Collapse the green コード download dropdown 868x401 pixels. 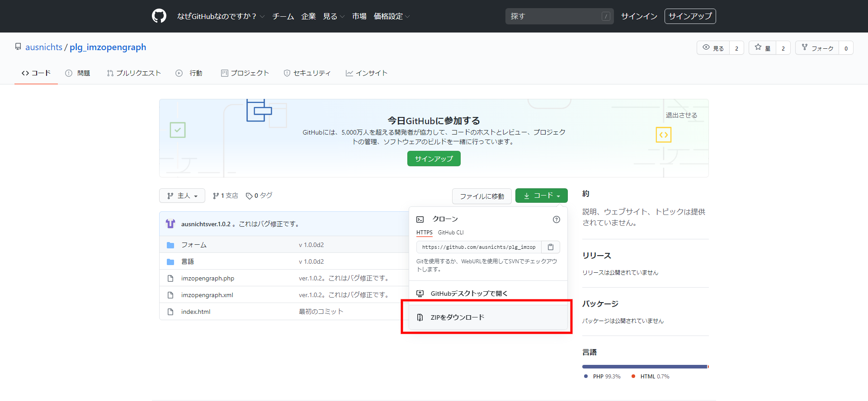541,196
